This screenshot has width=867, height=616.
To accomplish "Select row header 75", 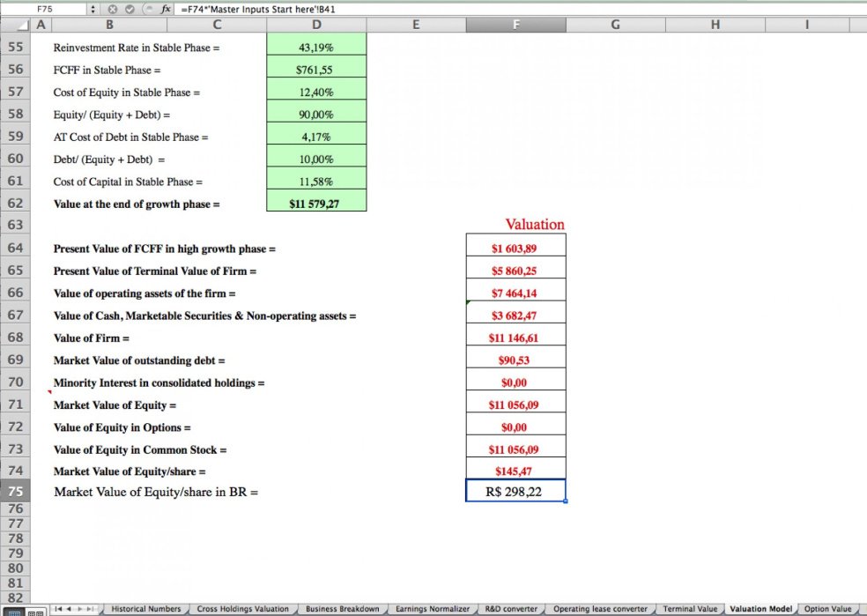I will click(x=15, y=492).
